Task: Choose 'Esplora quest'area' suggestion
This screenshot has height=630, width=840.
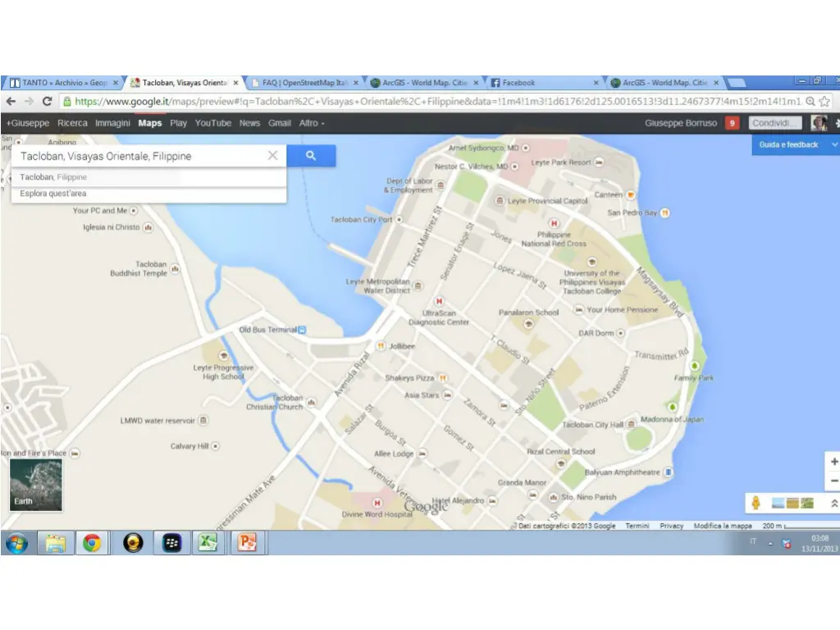Action: point(148,194)
